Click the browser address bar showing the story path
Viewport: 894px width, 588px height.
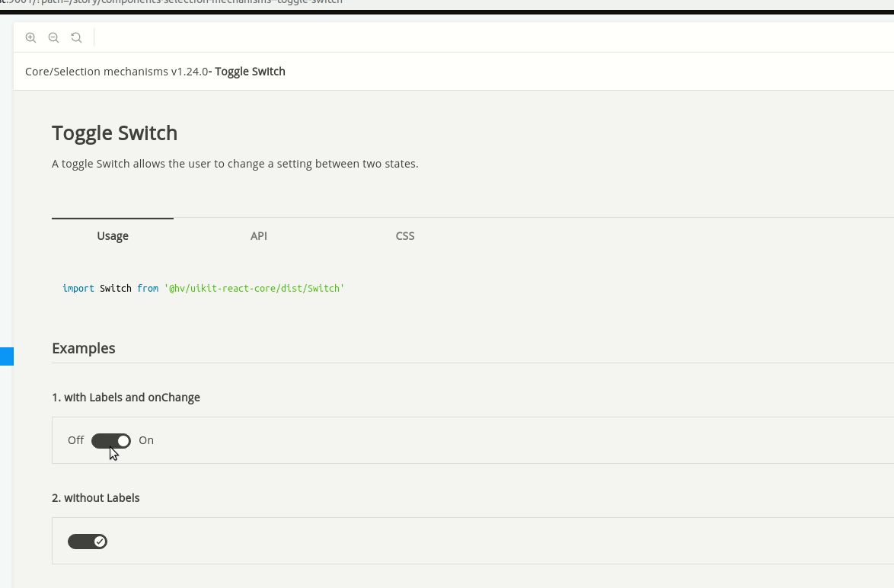[171, 3]
